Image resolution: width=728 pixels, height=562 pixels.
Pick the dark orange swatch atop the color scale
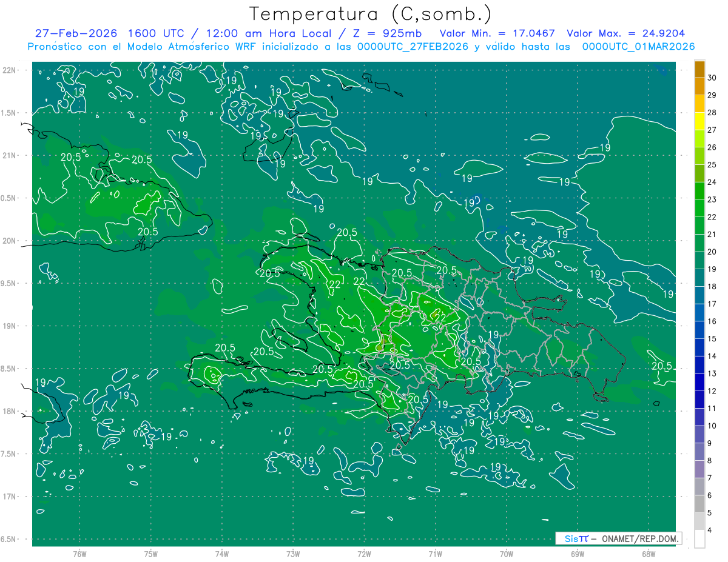click(x=699, y=69)
